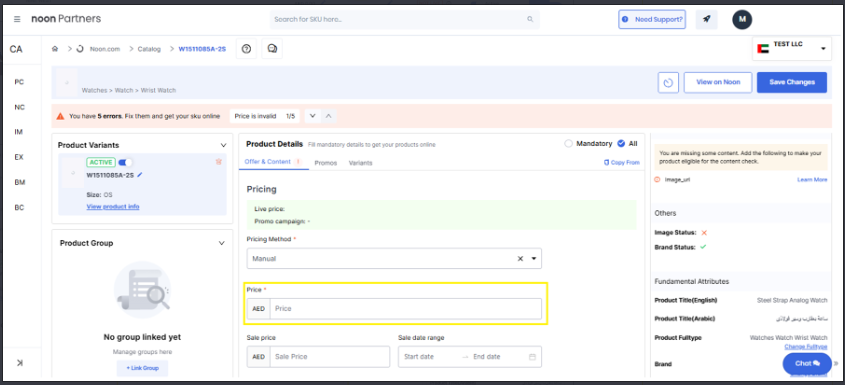Select the Mandatory radio option
Viewport: 845px width, 385px height.
click(x=568, y=143)
